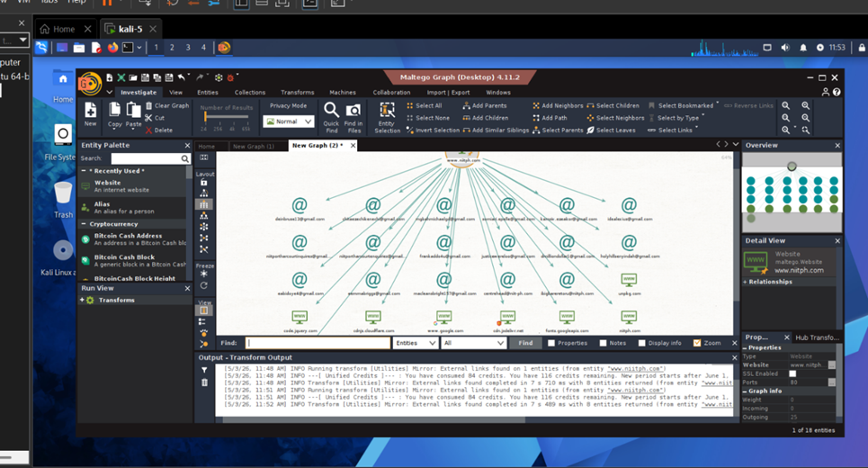Click the Maltego logo application button
Viewport: 868px width, 468px height.
[89, 84]
